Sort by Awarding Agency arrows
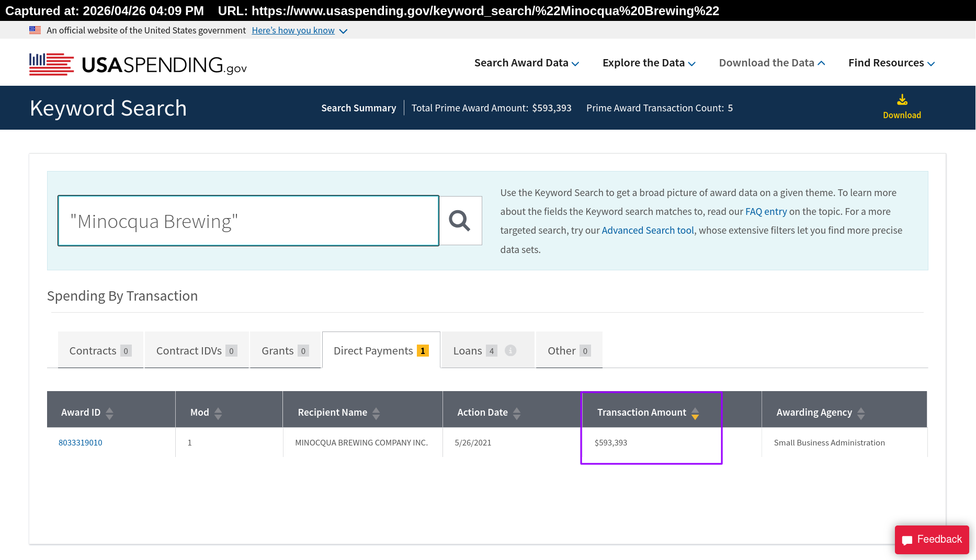This screenshot has height=560, width=976. coord(861,413)
